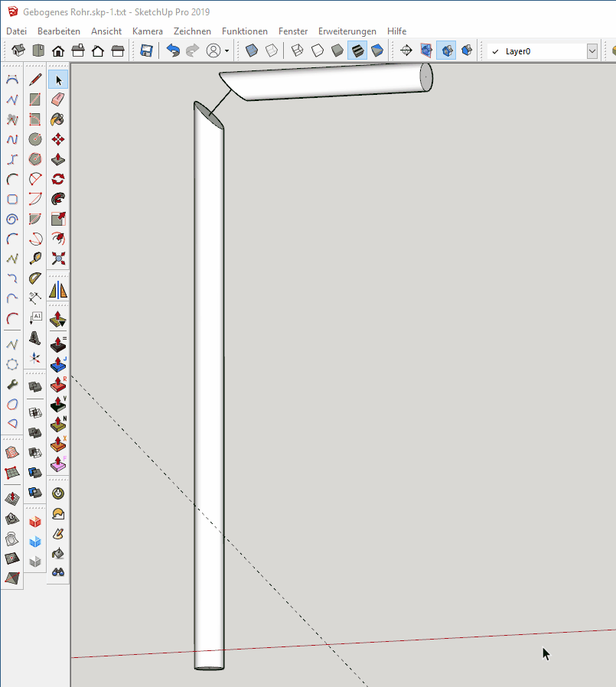
Task: Open the Kamera menu
Action: (147, 31)
